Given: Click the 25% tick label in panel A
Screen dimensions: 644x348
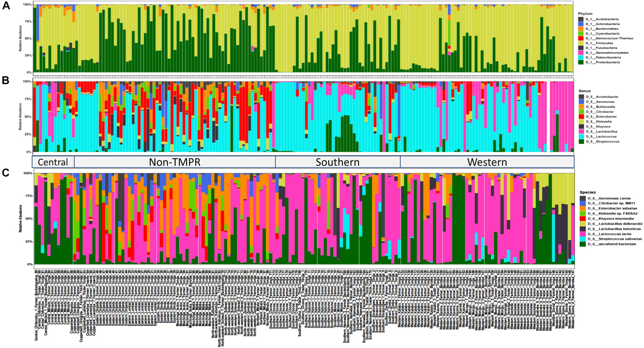Looking at the screenshot, I should click(x=28, y=55).
